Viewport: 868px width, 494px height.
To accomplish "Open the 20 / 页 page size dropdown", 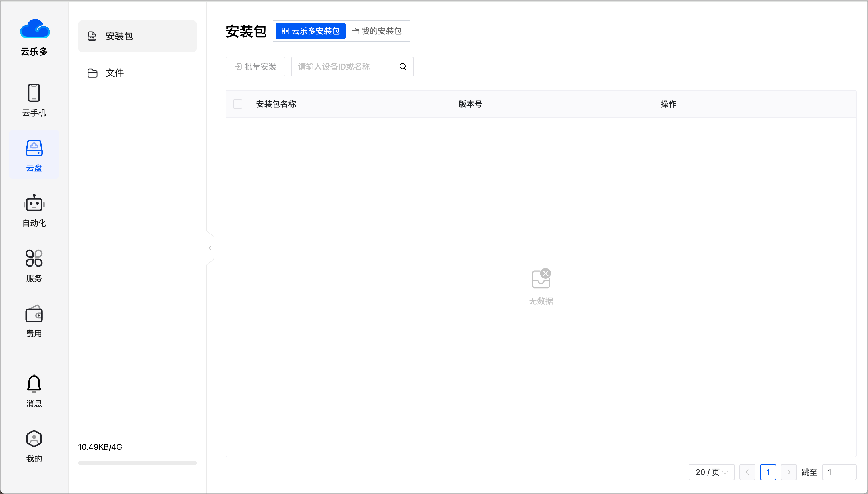I will (x=711, y=472).
